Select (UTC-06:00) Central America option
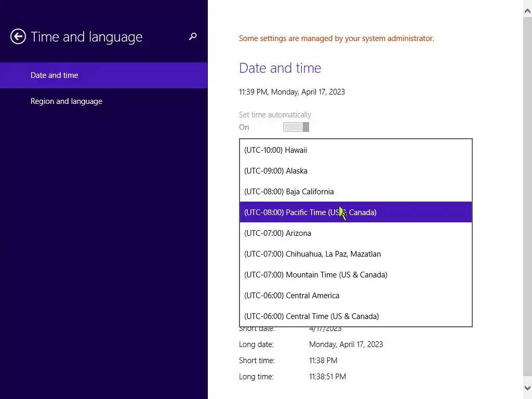The width and height of the screenshot is (532, 399). click(x=355, y=295)
